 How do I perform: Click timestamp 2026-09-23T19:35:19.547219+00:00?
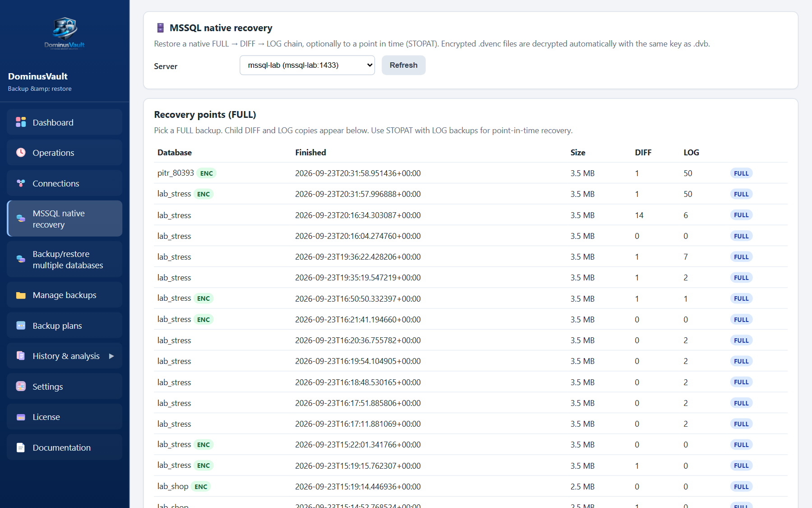[358, 278]
